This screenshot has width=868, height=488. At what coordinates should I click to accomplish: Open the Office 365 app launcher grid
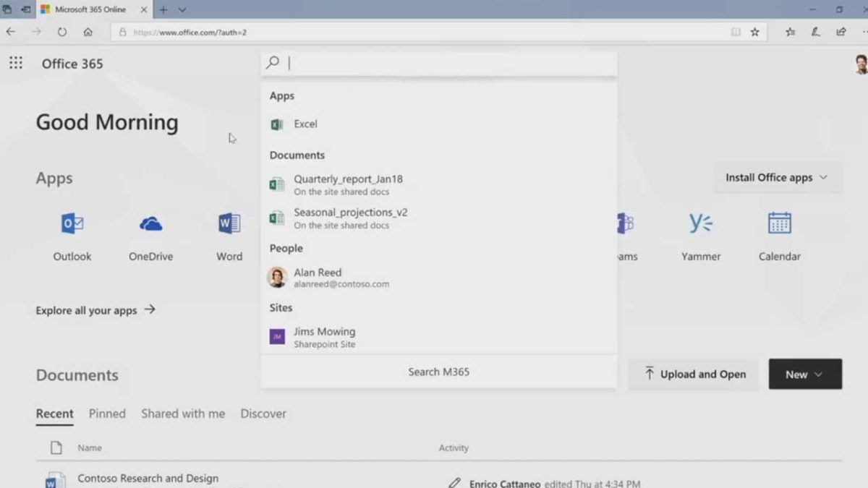(x=16, y=63)
